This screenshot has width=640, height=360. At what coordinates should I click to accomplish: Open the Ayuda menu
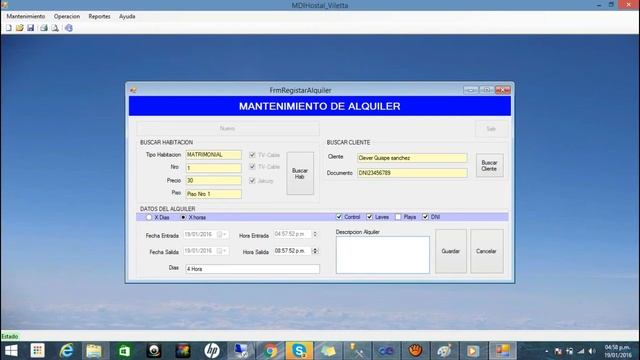point(127,16)
